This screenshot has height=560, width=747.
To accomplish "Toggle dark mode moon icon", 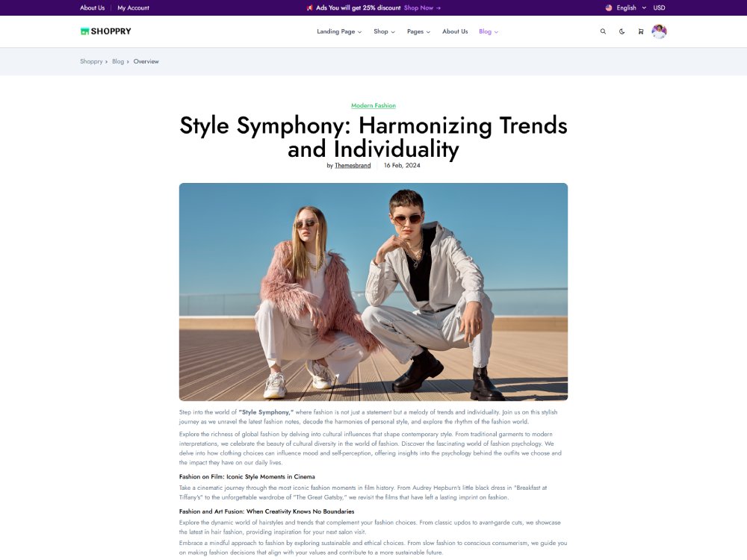I will [622, 31].
